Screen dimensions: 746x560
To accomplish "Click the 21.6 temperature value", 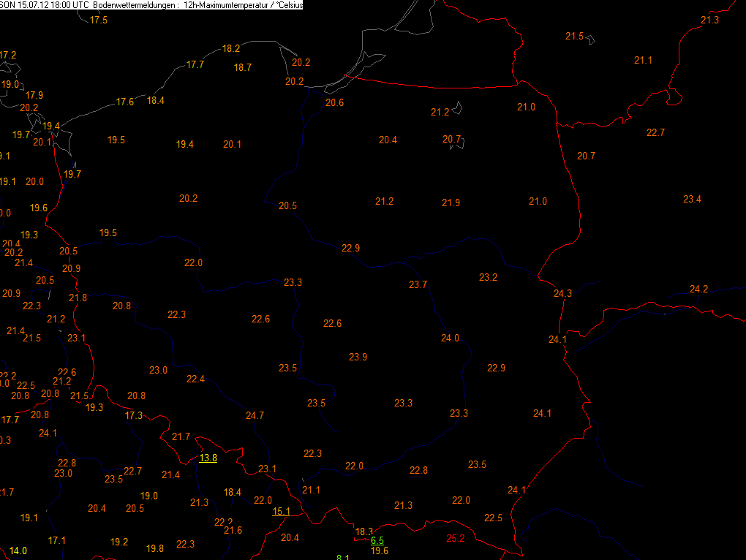I will [233, 531].
